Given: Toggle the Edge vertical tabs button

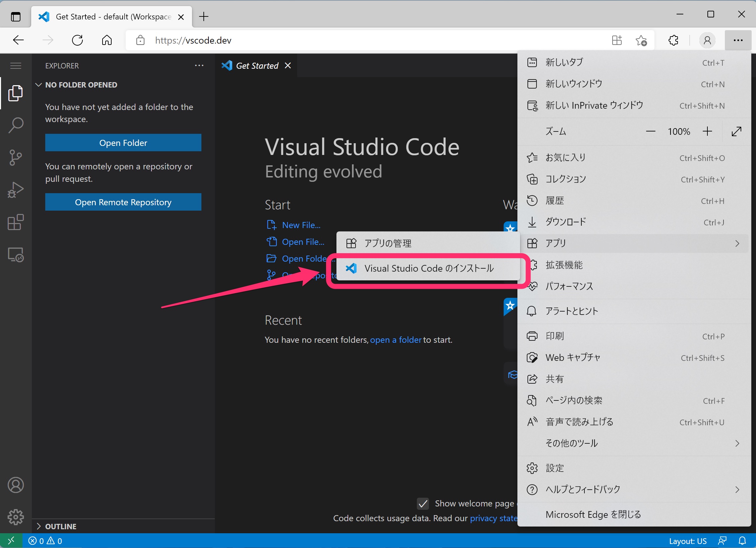Looking at the screenshot, I should pyautogui.click(x=15, y=16).
